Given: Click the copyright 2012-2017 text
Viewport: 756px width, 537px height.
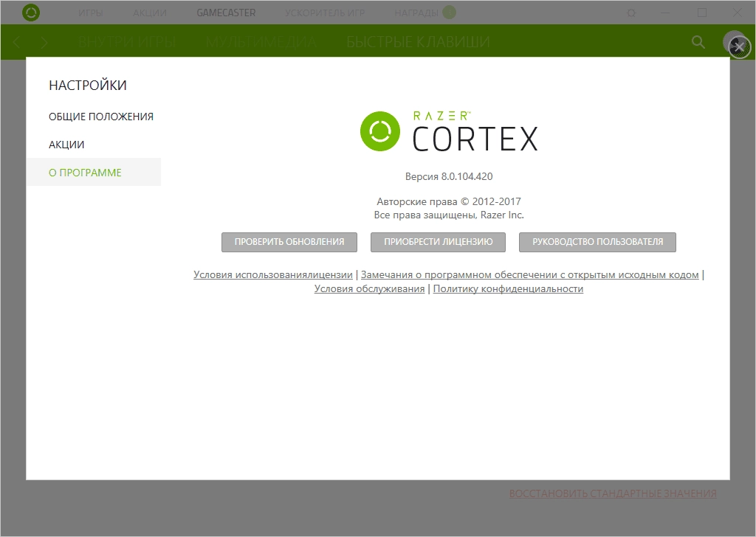Looking at the screenshot, I should tap(449, 201).
